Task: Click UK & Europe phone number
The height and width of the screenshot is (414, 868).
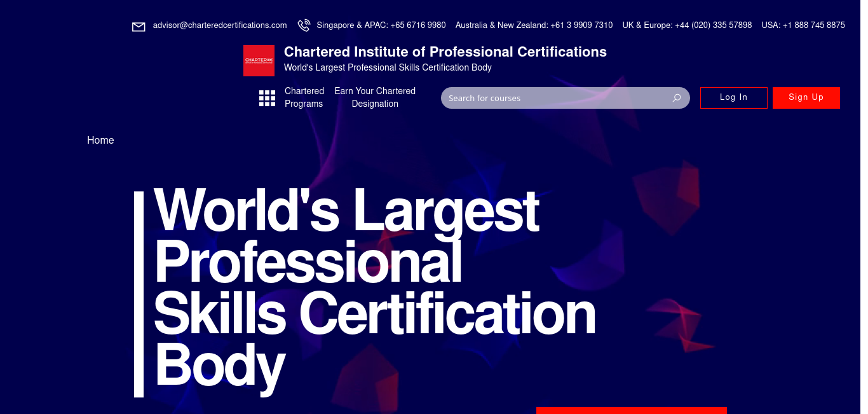Action: [x=688, y=25]
